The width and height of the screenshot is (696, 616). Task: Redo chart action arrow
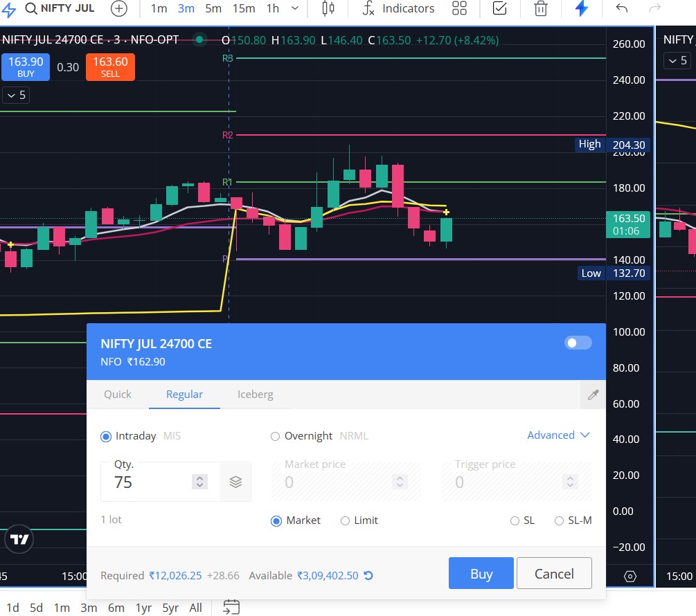654,8
